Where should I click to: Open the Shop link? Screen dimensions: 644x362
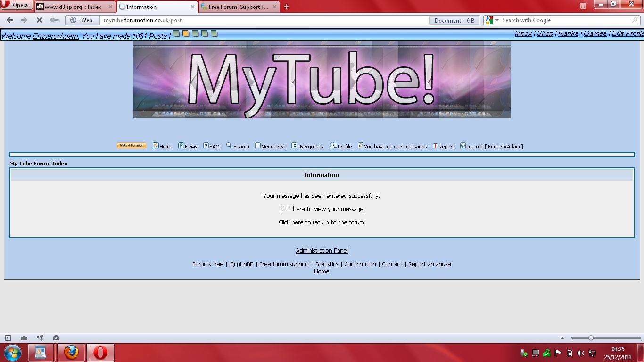(x=545, y=33)
